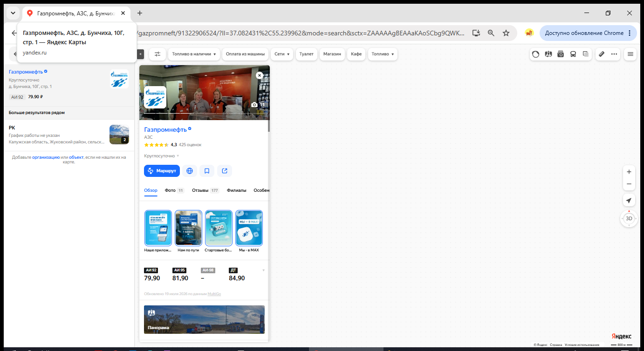
Task: Bookmark this page with the star
Action: [506, 33]
